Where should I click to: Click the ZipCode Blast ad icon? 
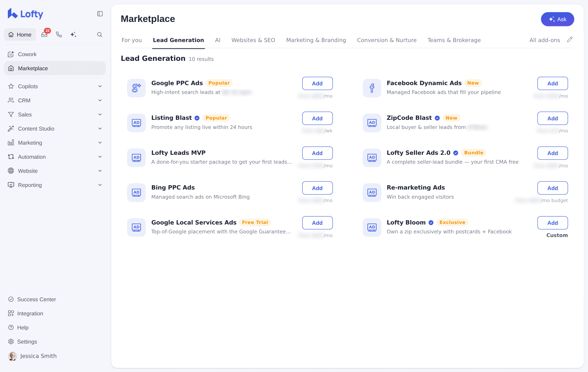[372, 123]
